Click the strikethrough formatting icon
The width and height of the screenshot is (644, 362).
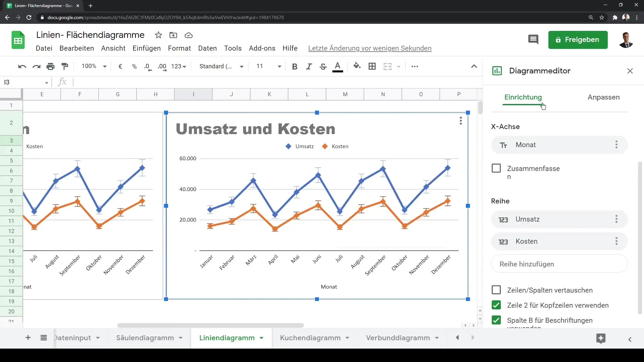click(x=323, y=66)
